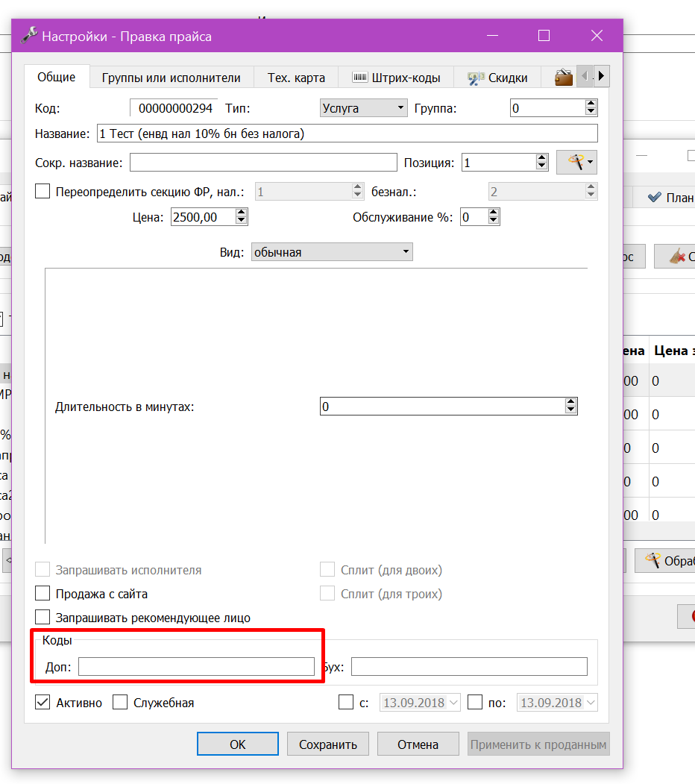Maximize the Настройки dialog window
695x784 pixels.
coord(544,36)
